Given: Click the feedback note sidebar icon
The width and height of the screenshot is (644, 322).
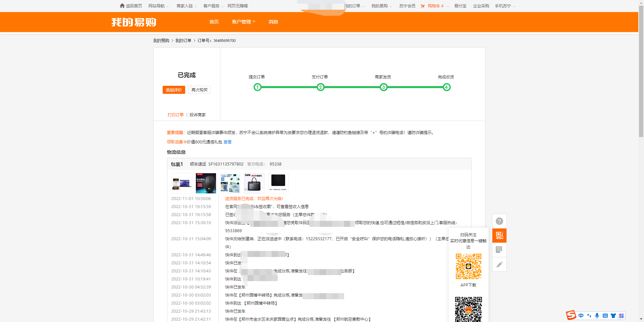Looking at the screenshot, I should coord(499,250).
